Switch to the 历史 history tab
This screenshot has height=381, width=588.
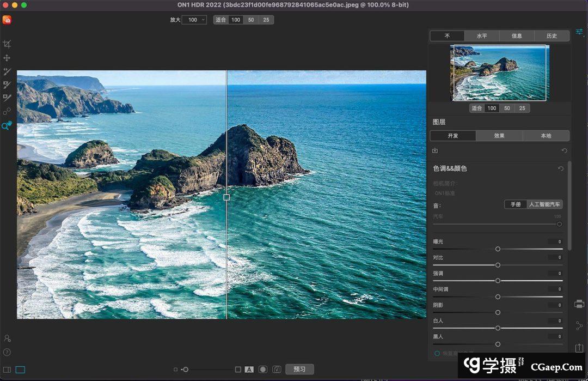tap(552, 36)
